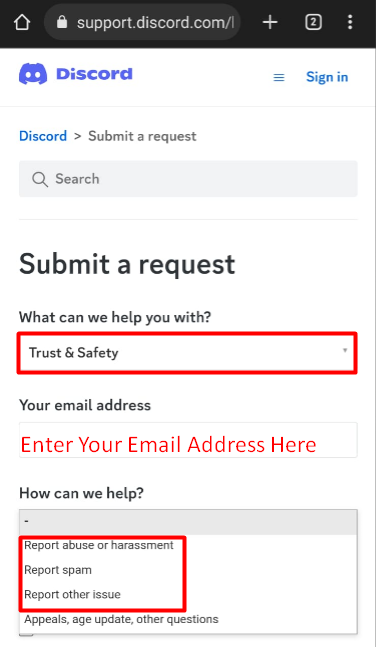Image resolution: width=376 pixels, height=647 pixels.
Task: Open the Trust & Safety dropdown
Action: [x=187, y=353]
